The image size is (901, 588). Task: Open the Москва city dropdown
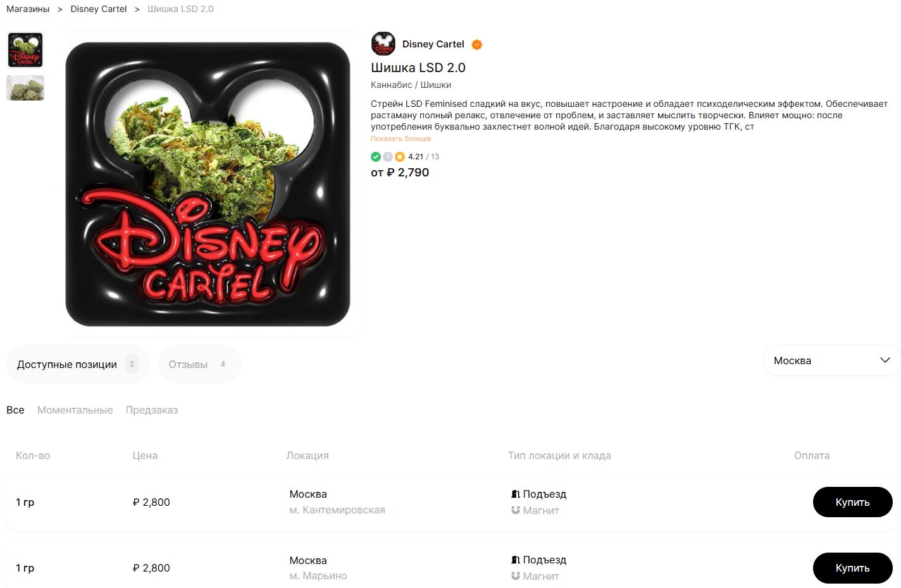click(831, 360)
